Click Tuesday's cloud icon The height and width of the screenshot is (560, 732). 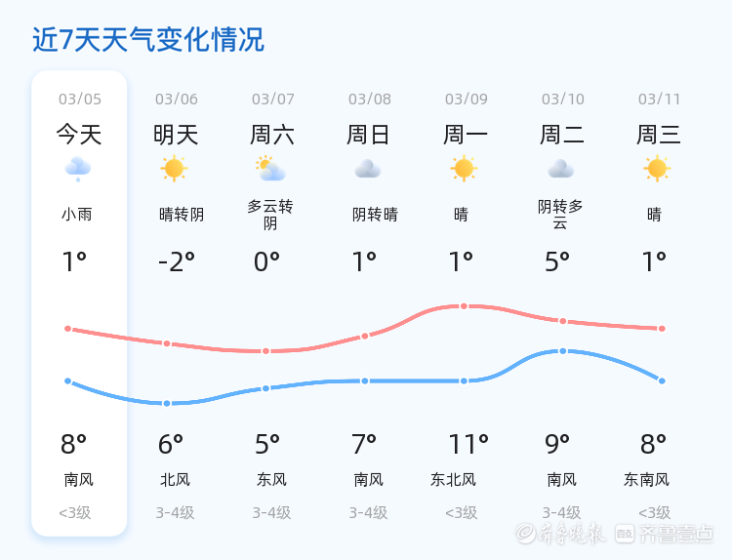560,169
